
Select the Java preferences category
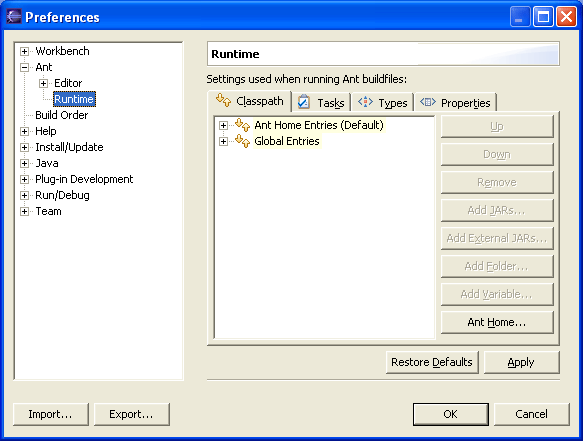tap(47, 163)
